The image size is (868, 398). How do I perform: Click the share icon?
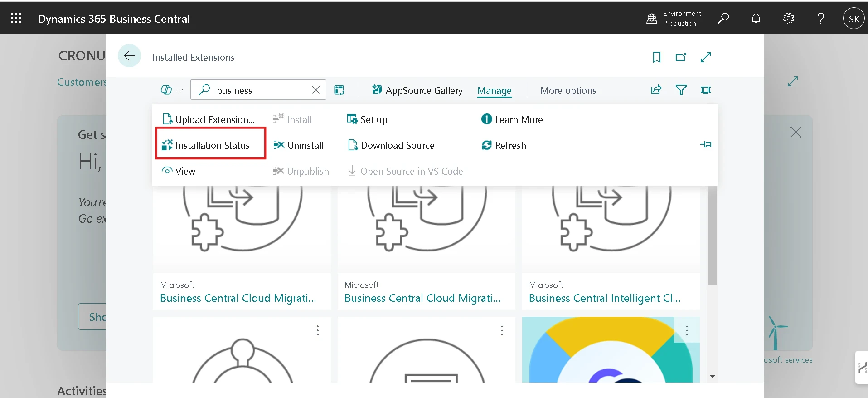coord(656,90)
